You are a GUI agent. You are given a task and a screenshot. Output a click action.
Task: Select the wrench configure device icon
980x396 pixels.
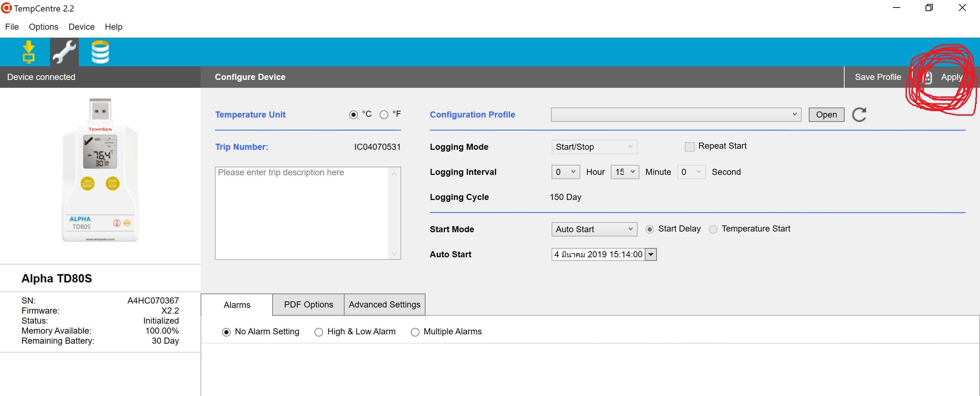point(64,52)
